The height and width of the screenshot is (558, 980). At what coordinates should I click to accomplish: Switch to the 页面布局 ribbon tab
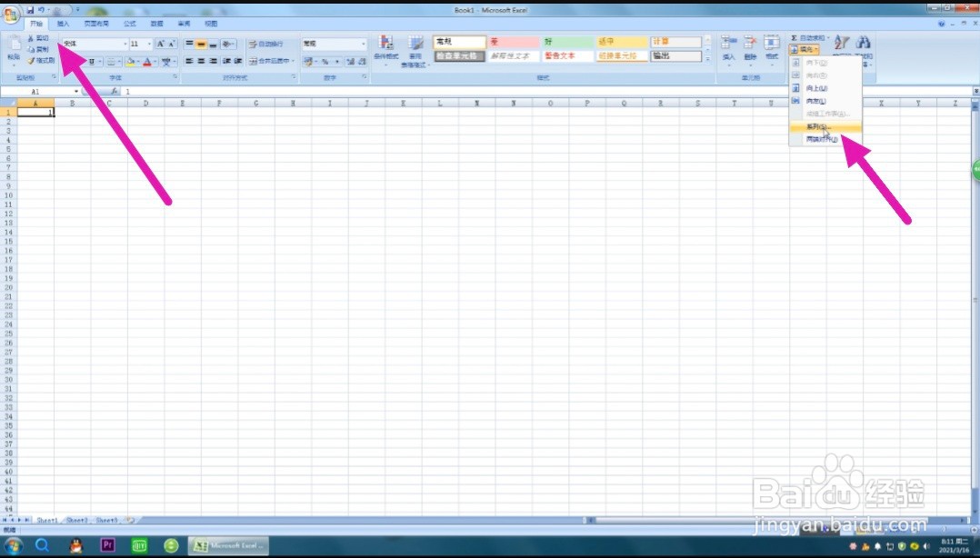tap(96, 24)
